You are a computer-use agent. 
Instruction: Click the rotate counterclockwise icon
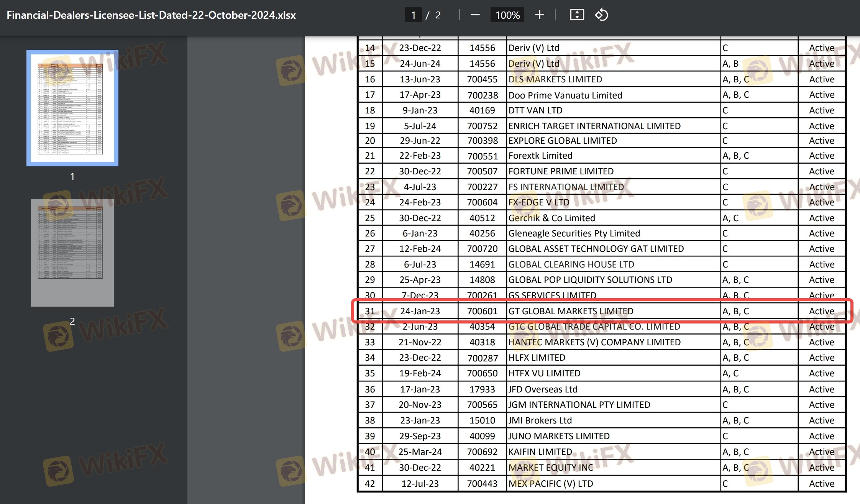(601, 15)
